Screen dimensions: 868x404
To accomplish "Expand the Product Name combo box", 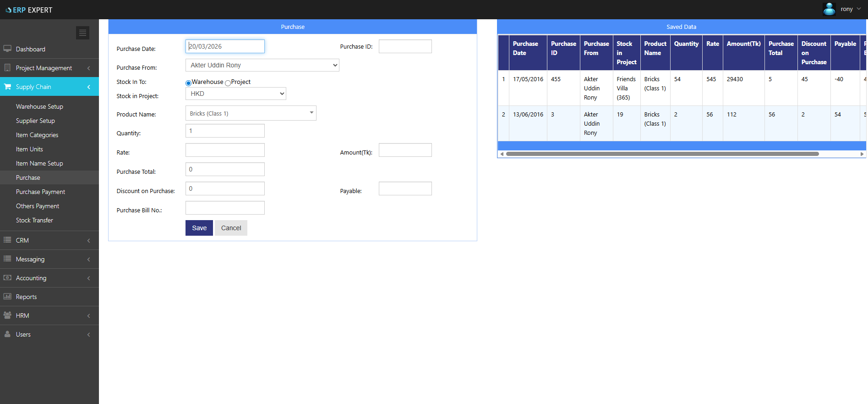I will point(251,113).
